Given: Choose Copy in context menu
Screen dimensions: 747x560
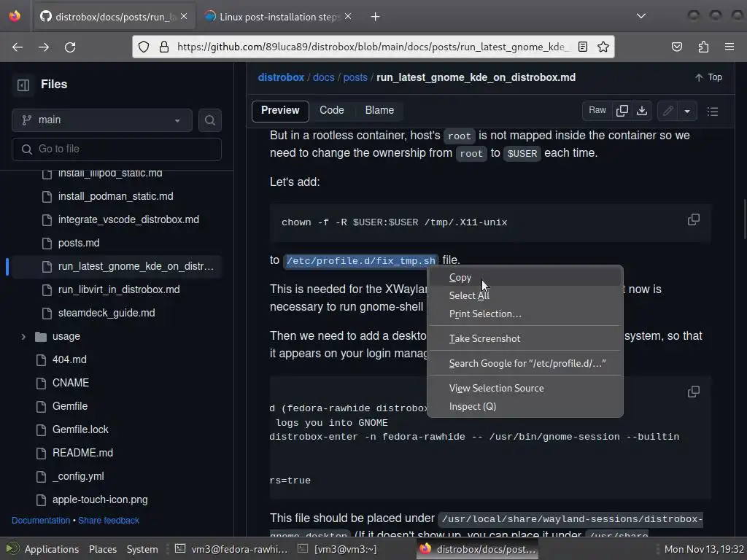Looking at the screenshot, I should (x=525, y=278).
